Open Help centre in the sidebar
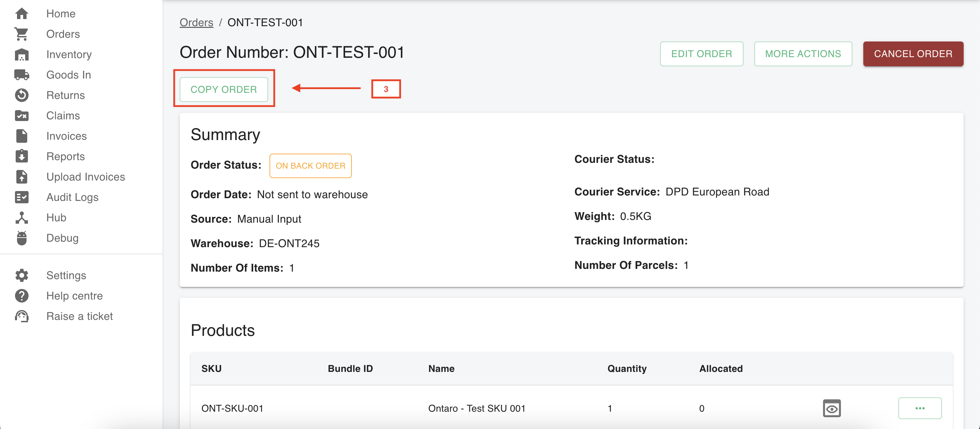Screen dimensions: 980x429 pyautogui.click(x=75, y=296)
